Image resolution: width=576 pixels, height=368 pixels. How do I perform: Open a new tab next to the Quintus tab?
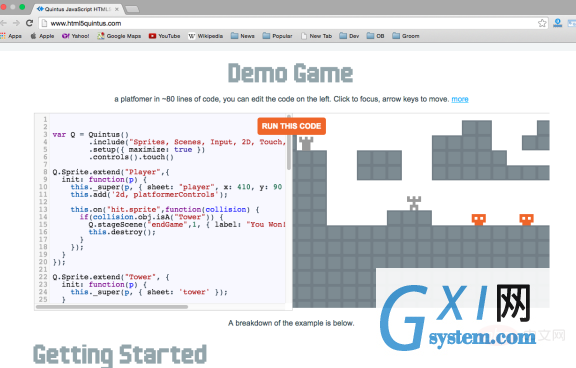(x=132, y=9)
